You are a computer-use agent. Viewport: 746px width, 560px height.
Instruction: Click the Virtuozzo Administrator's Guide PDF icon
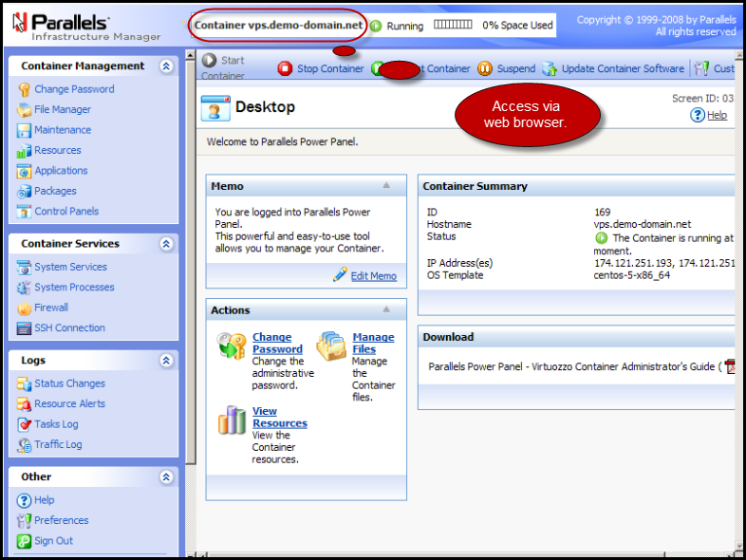pyautogui.click(x=730, y=366)
